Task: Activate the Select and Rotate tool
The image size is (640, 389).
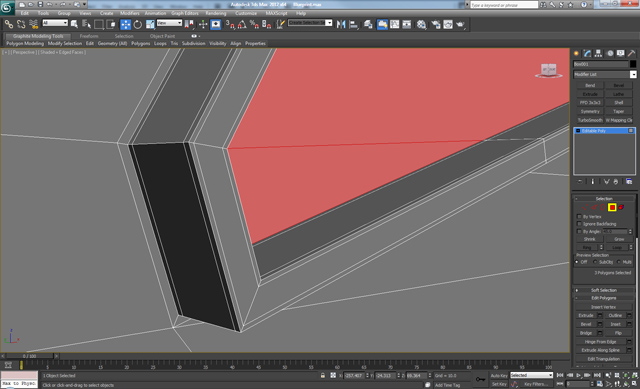Action: pos(138,24)
